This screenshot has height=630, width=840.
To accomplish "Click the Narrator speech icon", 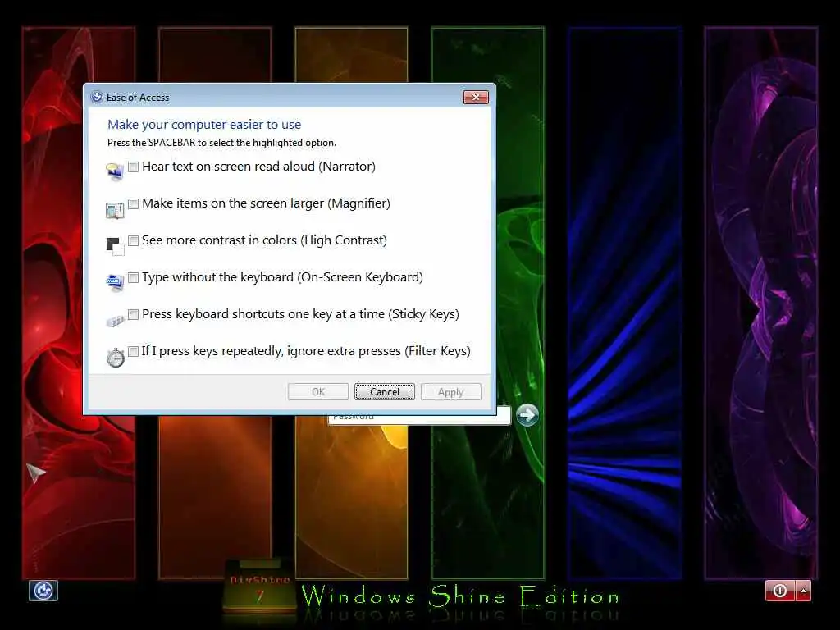I will (x=115, y=172).
